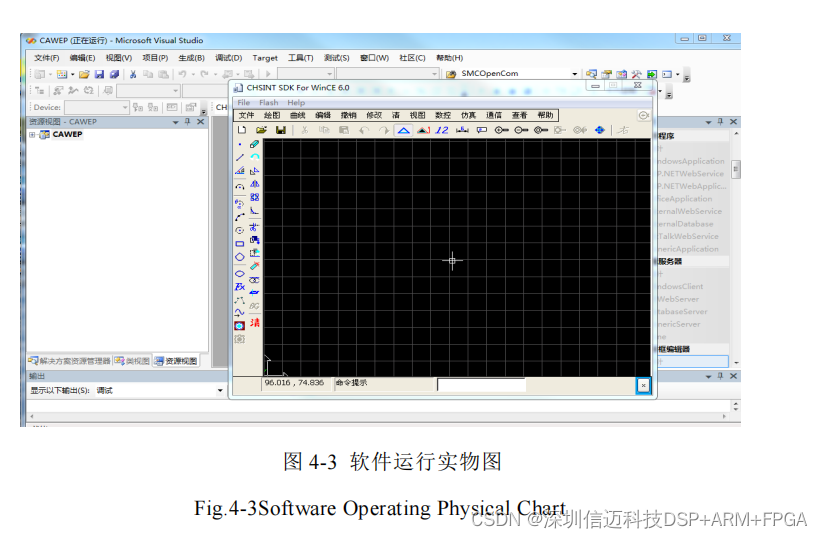The image size is (823, 538).
Task: Open the 绘图 menu in CHSINT
Action: coord(272,116)
